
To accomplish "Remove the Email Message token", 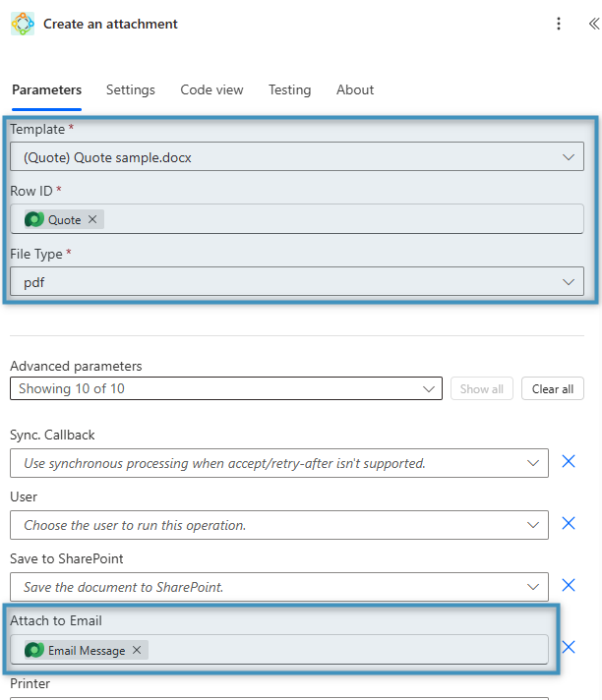I will [x=137, y=650].
